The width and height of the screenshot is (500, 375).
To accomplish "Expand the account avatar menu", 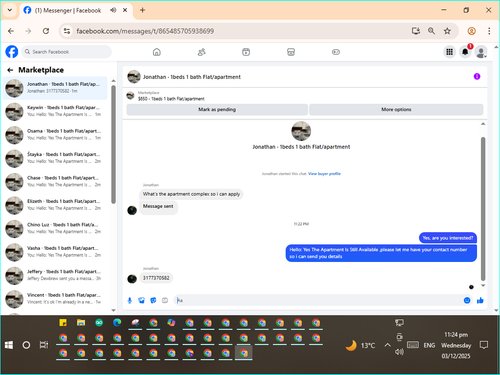I will (x=481, y=52).
